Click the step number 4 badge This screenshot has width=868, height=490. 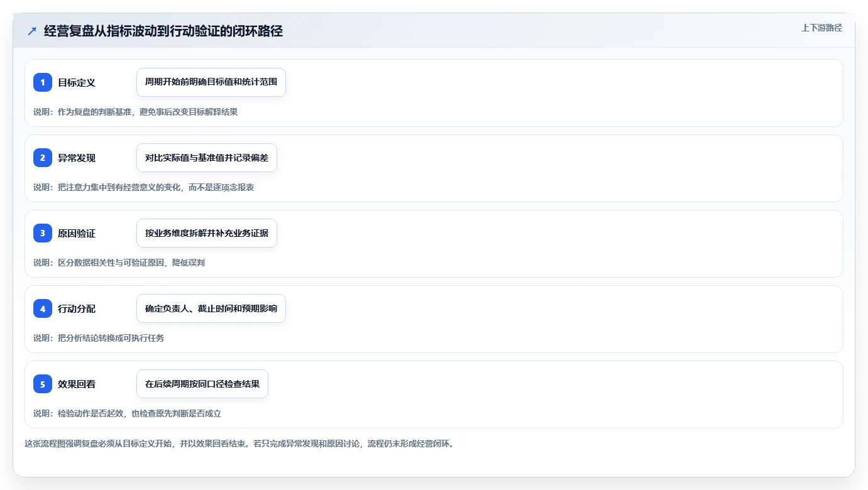[x=43, y=308]
